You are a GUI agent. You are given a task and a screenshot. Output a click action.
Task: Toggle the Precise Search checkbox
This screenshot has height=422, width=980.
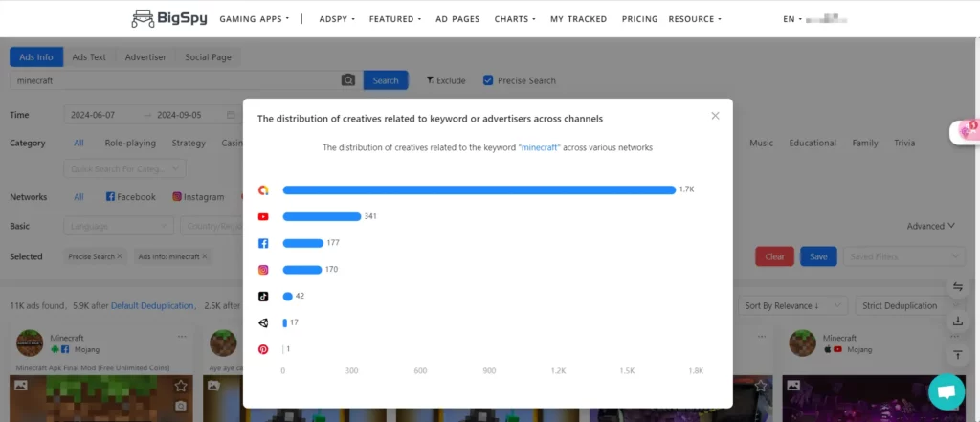(488, 80)
